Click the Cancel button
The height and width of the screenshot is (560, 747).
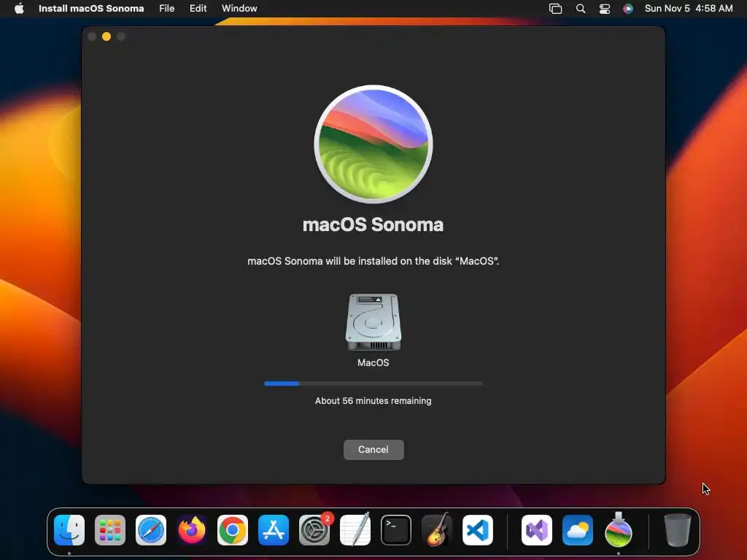point(373,449)
